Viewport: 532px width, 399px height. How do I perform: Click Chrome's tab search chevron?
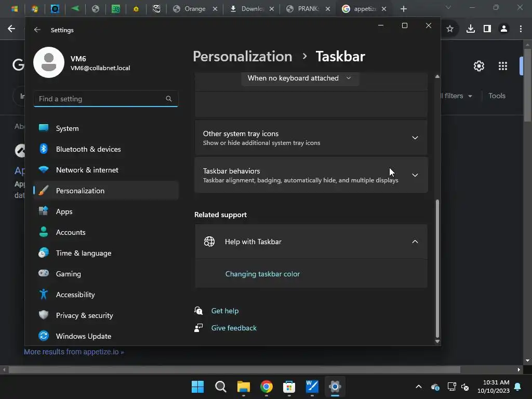[448, 7]
